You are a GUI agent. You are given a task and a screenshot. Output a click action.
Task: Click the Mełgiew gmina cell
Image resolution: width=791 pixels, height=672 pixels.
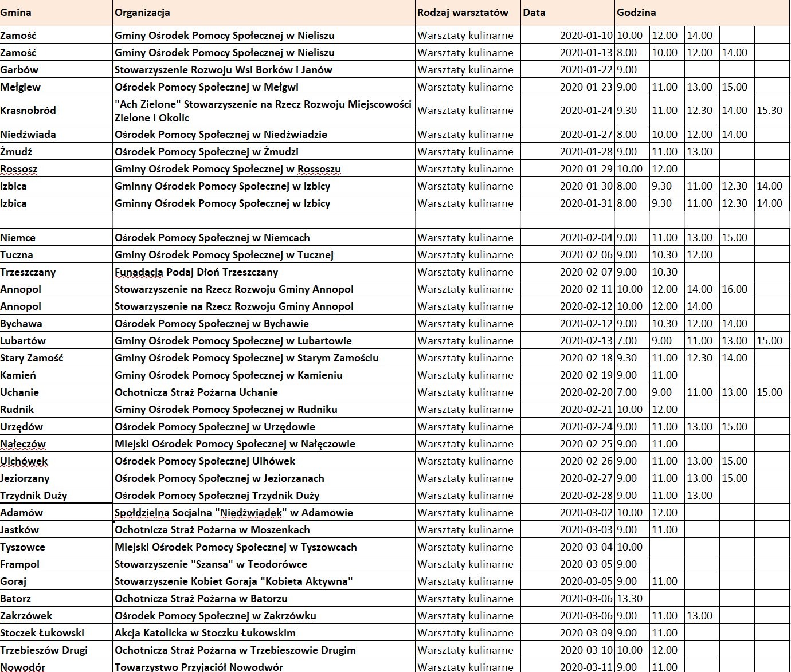[56, 87]
